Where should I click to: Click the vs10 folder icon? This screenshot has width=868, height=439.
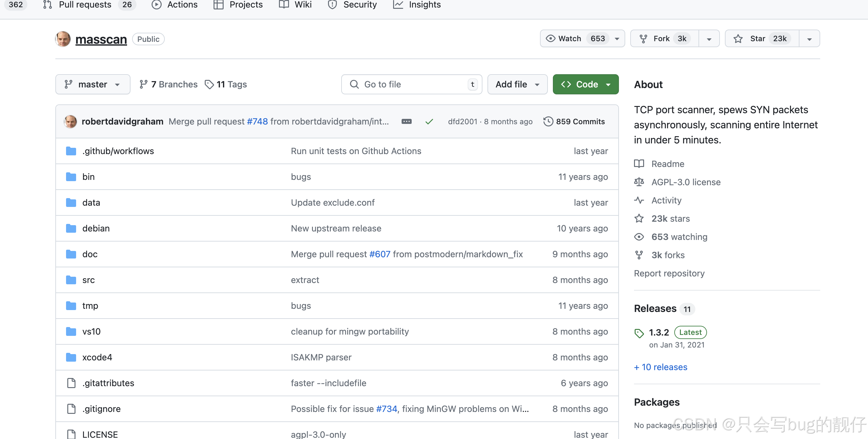71,331
